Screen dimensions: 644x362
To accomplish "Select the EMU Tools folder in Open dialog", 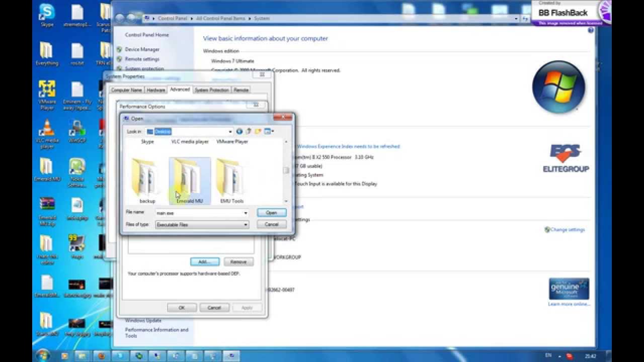I will 232,181.
